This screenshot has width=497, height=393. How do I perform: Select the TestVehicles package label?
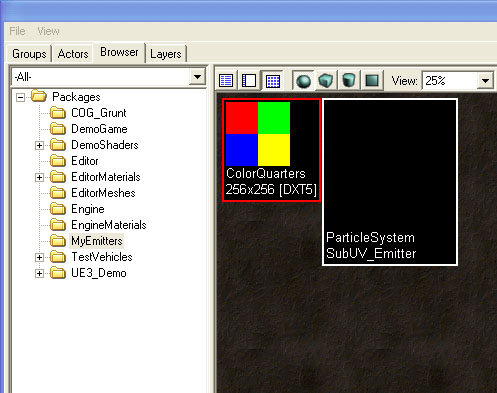(x=102, y=257)
